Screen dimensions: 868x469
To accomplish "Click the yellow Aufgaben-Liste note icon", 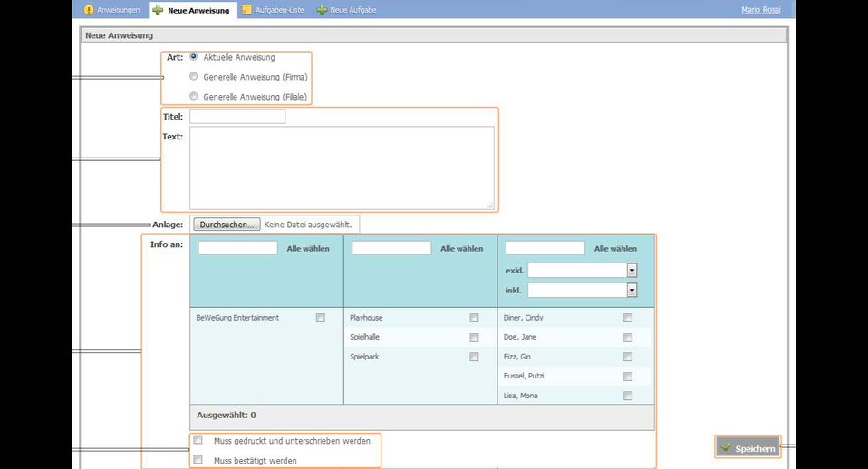I will point(246,10).
